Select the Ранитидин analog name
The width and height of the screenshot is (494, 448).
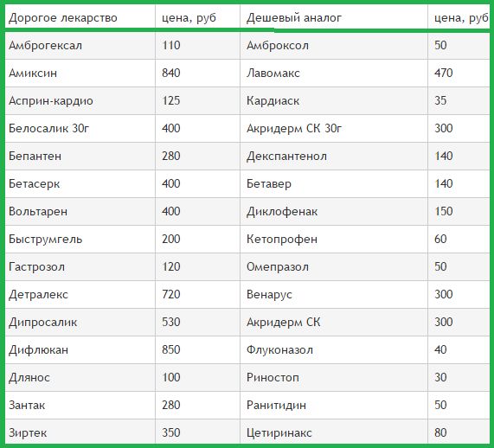point(276,405)
